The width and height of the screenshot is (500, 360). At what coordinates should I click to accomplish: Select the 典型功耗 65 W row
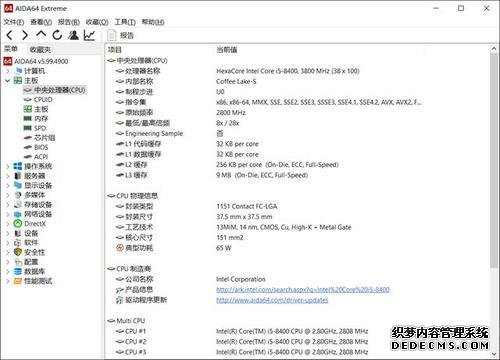click(x=297, y=248)
